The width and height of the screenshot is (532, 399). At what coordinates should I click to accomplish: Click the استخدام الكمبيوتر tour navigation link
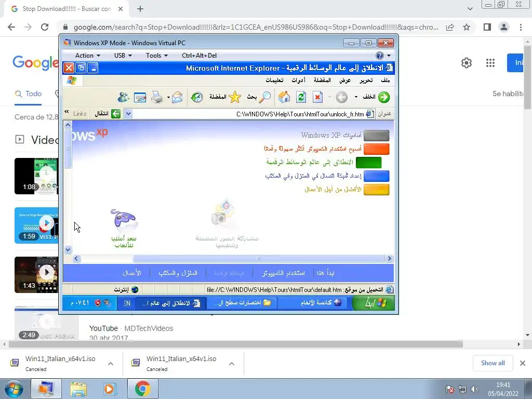pos(283,273)
